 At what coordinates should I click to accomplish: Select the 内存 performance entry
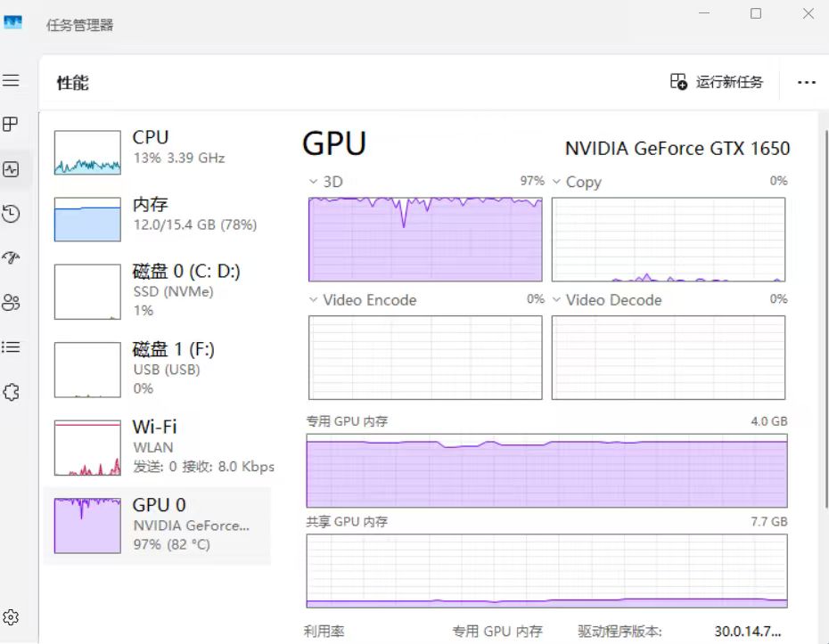(x=158, y=219)
